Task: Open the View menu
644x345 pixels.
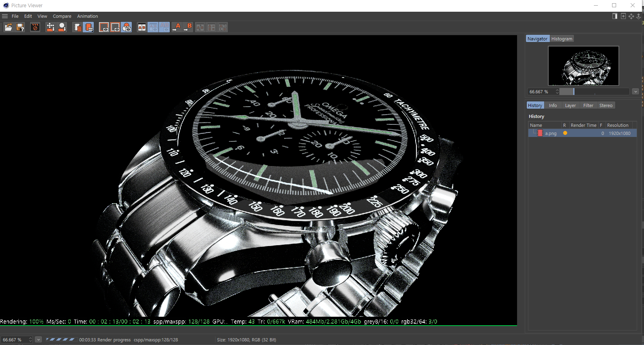Action: coord(42,16)
